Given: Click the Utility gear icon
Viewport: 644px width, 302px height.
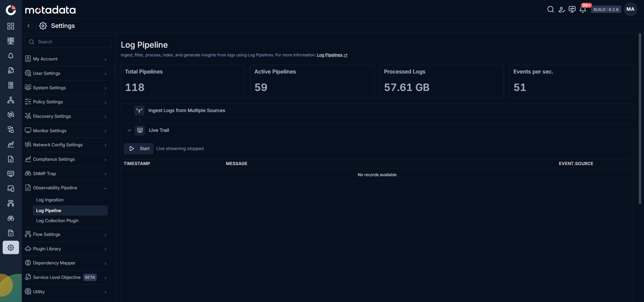Looking at the screenshot, I should click(x=28, y=292).
